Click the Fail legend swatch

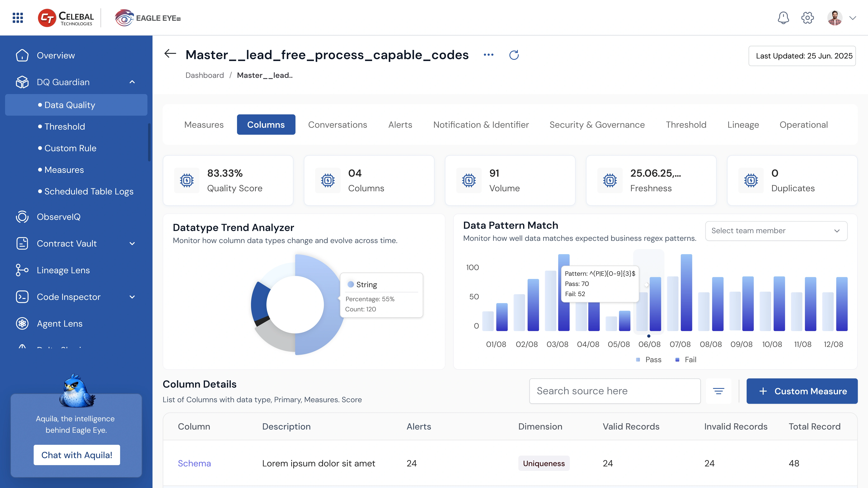point(677,360)
